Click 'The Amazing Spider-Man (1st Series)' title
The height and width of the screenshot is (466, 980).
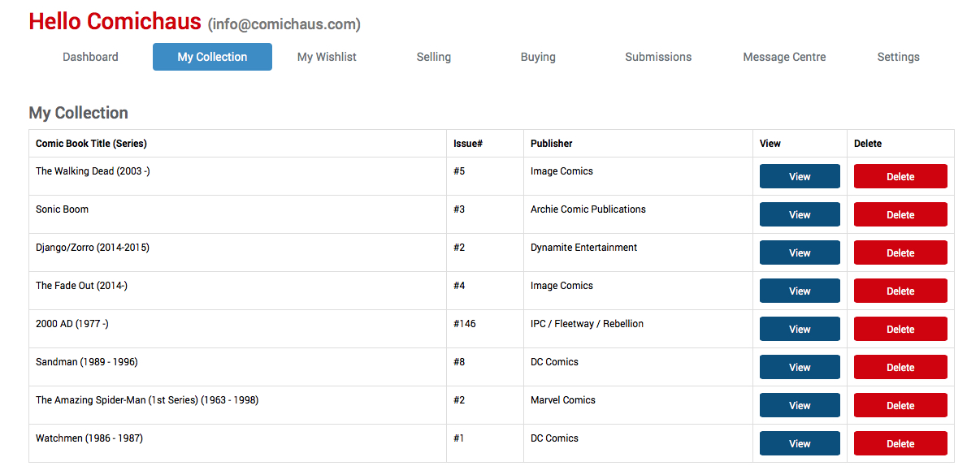147,400
